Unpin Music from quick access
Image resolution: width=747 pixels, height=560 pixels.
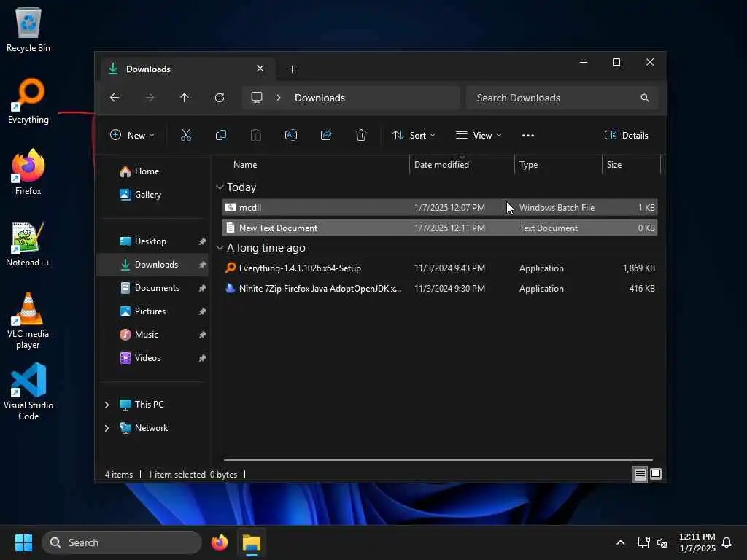pyautogui.click(x=203, y=335)
